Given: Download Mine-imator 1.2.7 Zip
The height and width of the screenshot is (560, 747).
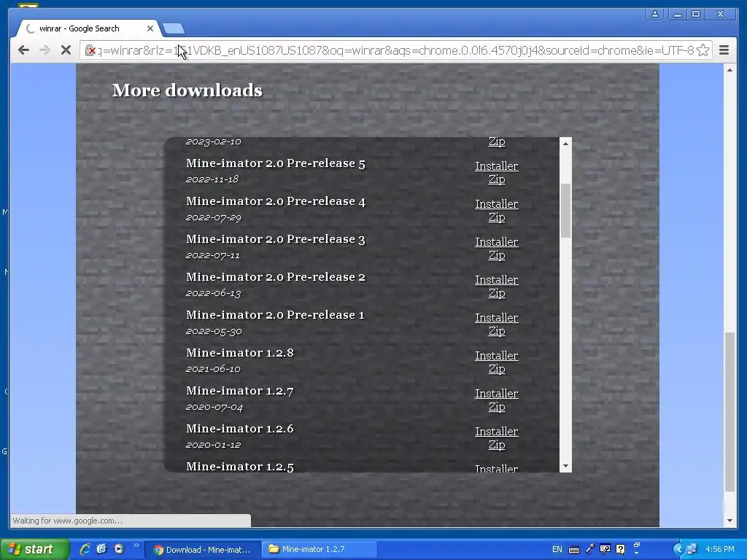Looking at the screenshot, I should coord(496,407).
